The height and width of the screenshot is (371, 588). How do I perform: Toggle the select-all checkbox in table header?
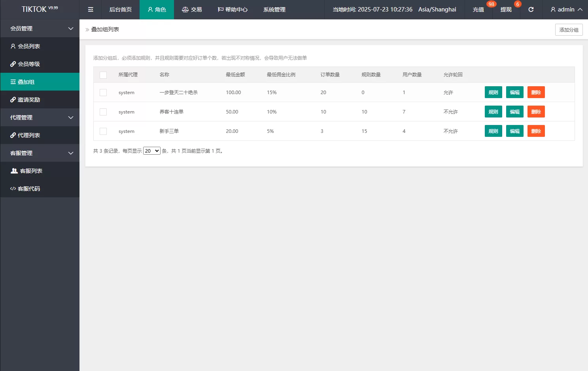coord(103,75)
